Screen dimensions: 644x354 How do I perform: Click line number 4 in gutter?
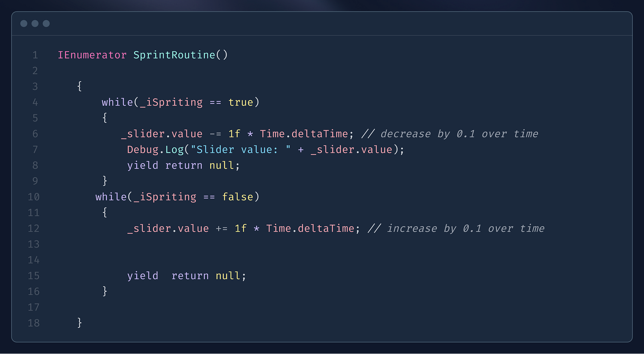pos(35,103)
